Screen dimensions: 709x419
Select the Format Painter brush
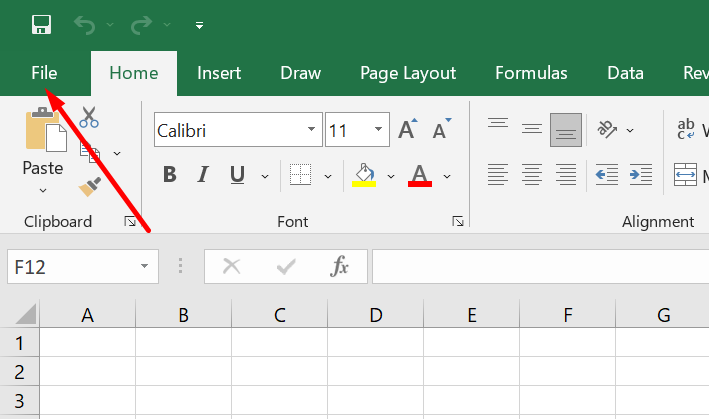90,186
